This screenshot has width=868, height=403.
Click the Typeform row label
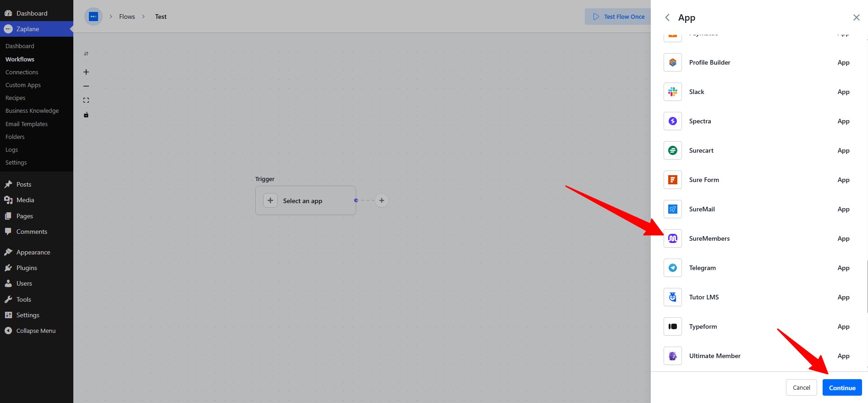click(703, 326)
